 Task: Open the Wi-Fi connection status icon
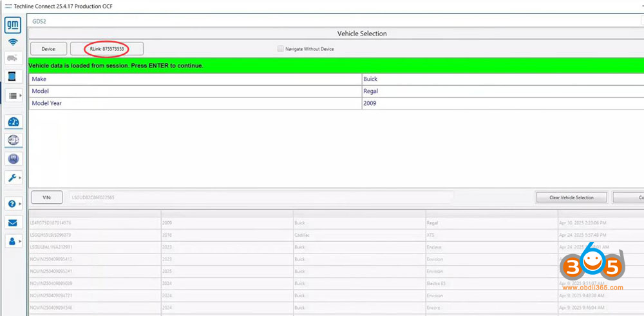pyautogui.click(x=13, y=43)
